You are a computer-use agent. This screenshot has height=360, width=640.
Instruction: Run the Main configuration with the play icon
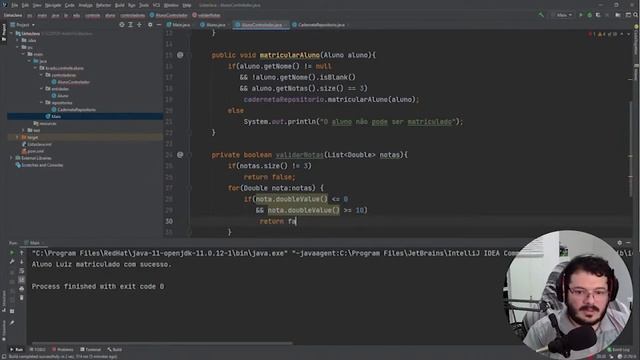[581, 15]
